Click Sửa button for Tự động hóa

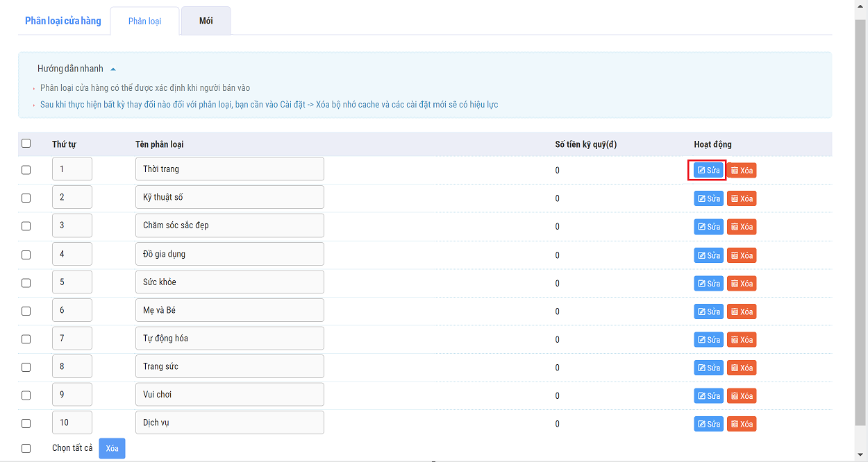(708, 340)
